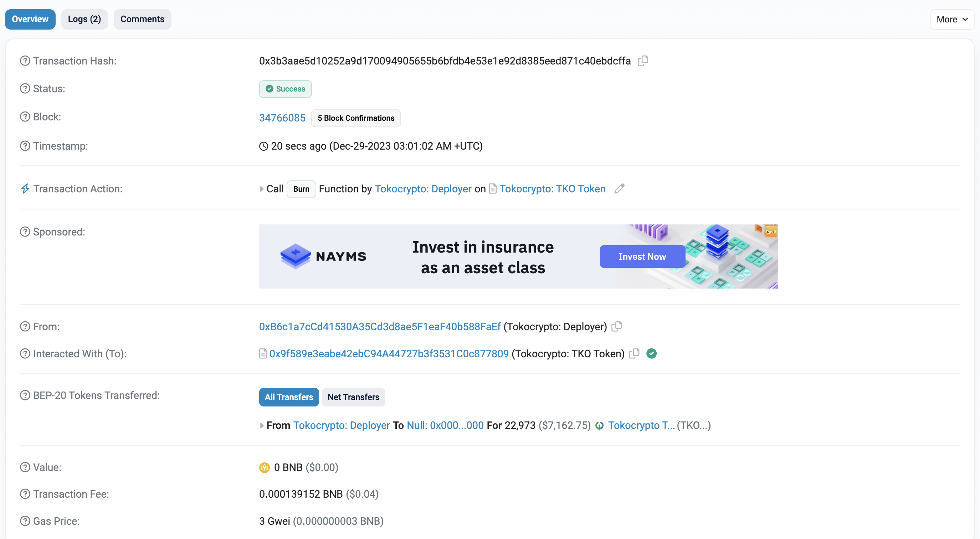Image resolution: width=980 pixels, height=539 pixels.
Task: Click the clock icon in Timestamp row
Action: pos(264,146)
